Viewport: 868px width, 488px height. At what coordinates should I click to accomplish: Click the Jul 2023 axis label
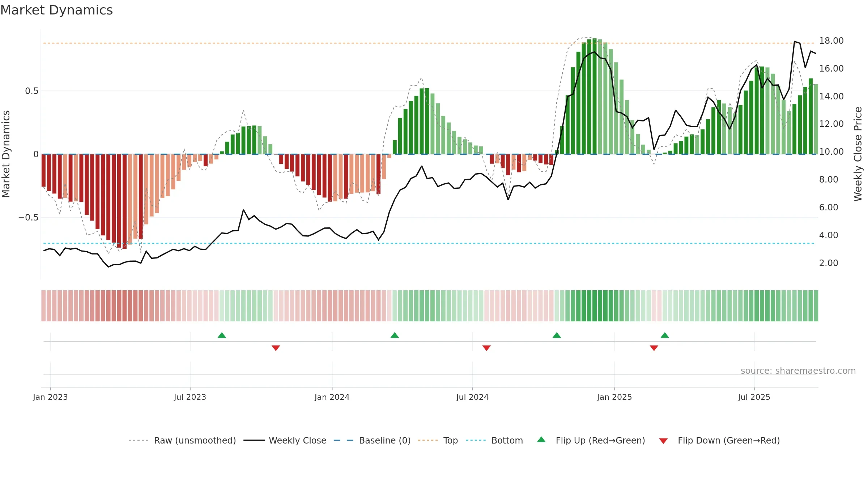(190, 397)
